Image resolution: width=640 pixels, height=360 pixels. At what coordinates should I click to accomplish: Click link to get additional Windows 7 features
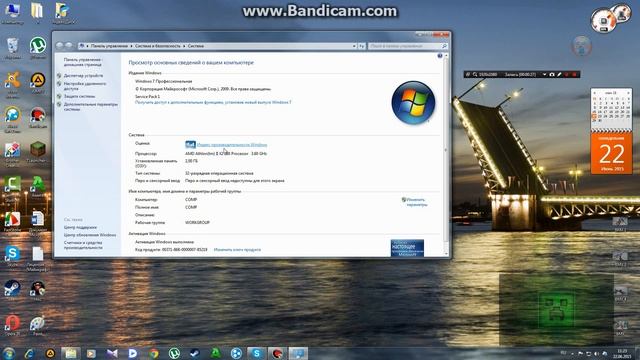[x=213, y=102]
